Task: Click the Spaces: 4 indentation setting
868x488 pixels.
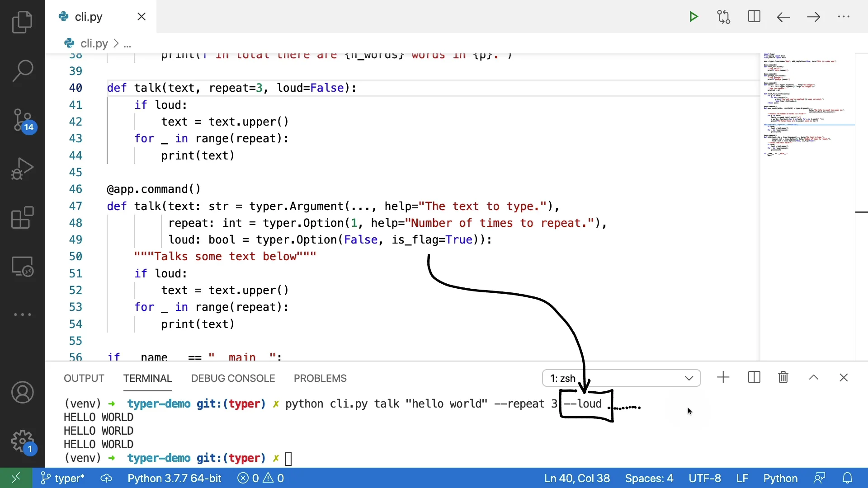Action: [649, 478]
